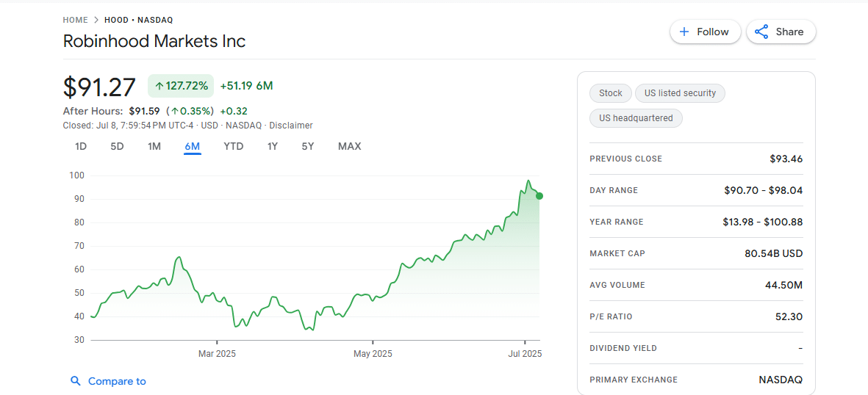This screenshot has width=868, height=395.
Task: Select the 1D time range tab
Action: 81,146
